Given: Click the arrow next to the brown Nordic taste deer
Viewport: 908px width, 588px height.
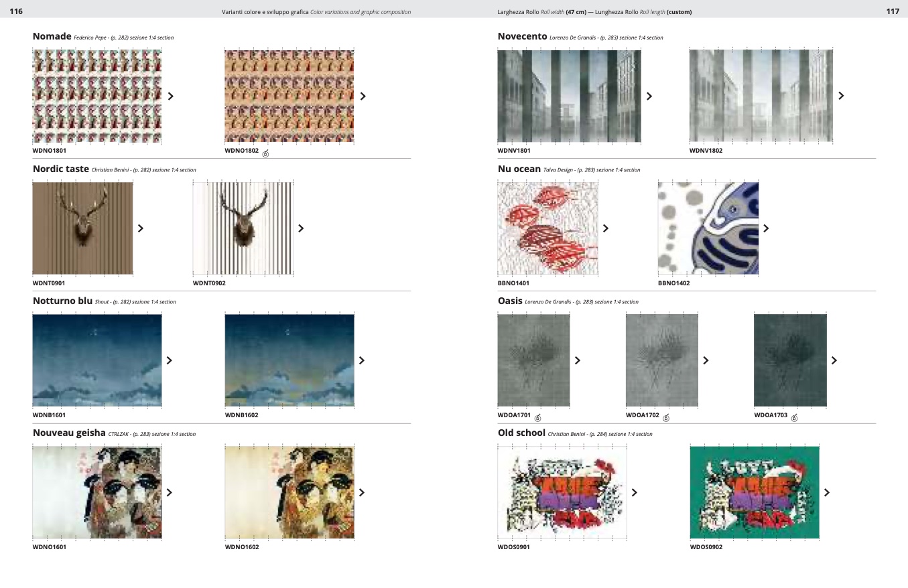Looking at the screenshot, I should 141,228.
